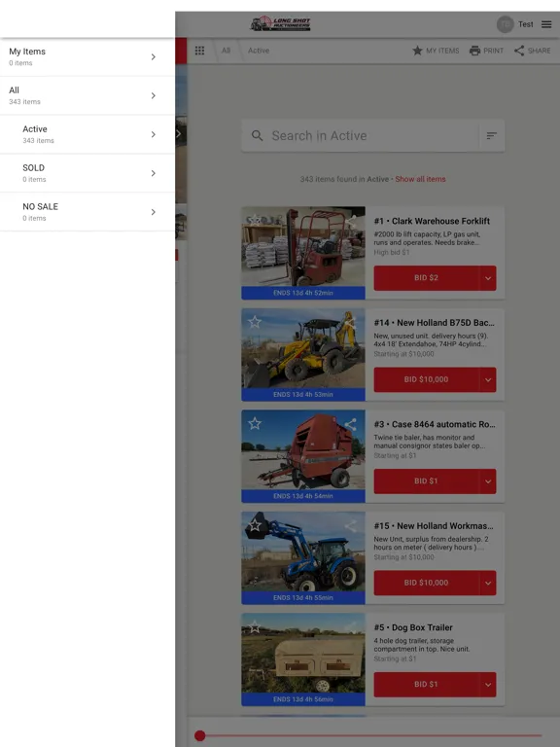This screenshot has width=560, height=747.
Task: Click BID $2 on Clark Forklift
Action: (427, 278)
